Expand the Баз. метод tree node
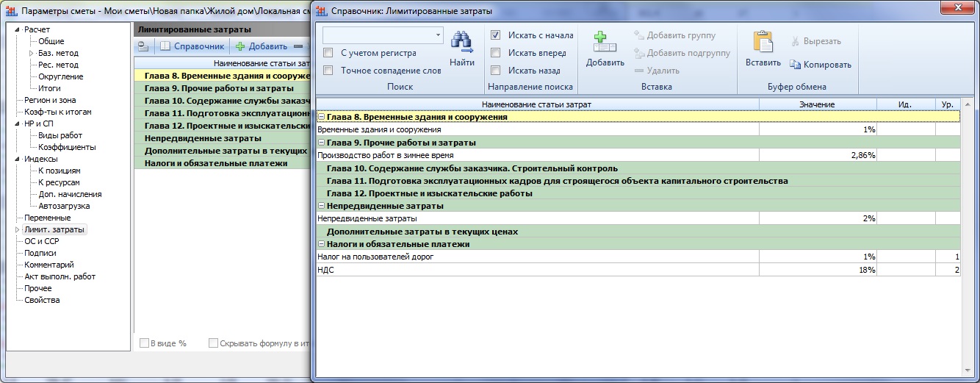The height and width of the screenshot is (383, 980). (31, 53)
